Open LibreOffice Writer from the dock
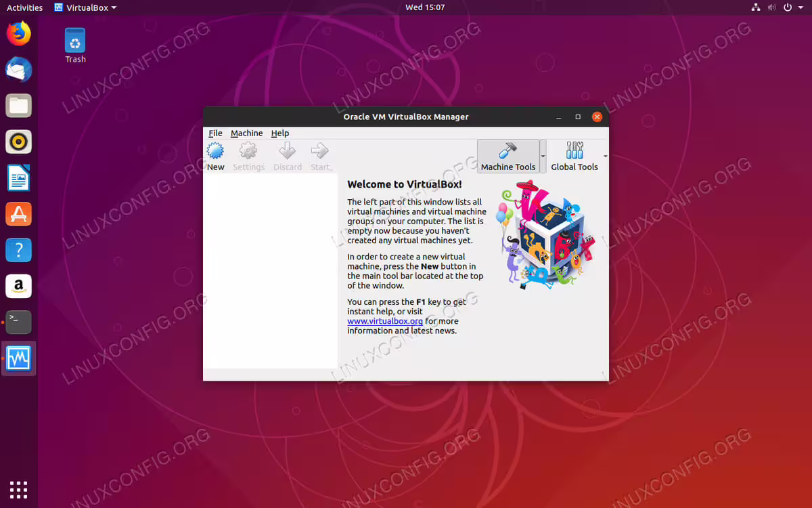The height and width of the screenshot is (508, 812). pos(19,178)
